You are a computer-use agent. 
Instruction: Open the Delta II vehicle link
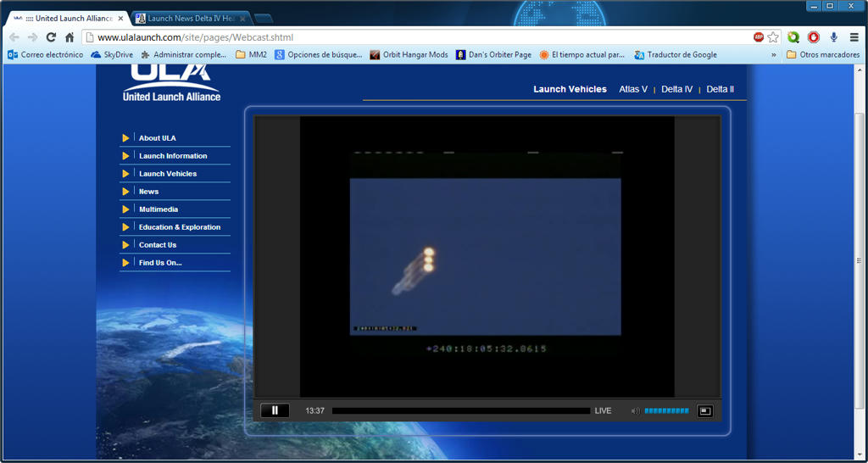pyautogui.click(x=721, y=89)
